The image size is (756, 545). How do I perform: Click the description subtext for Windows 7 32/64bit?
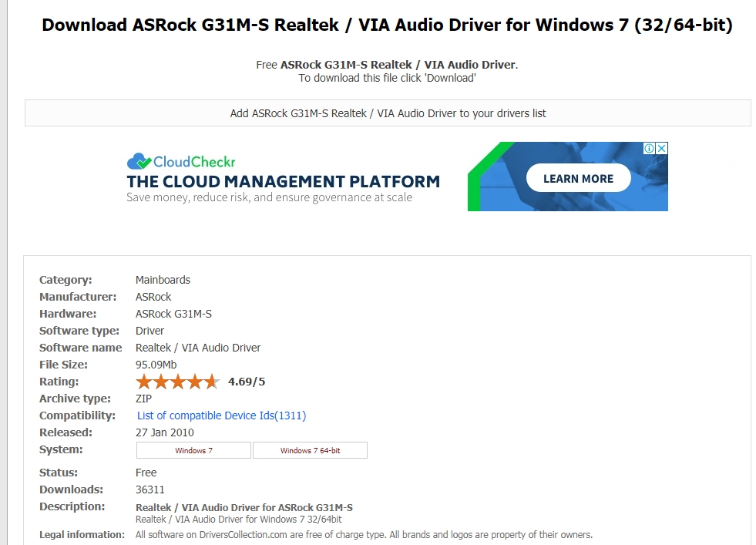pos(239,520)
